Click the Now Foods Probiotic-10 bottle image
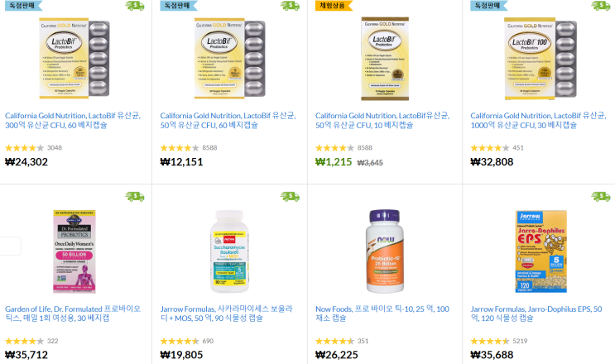This screenshot has height=364, width=615. click(385, 251)
